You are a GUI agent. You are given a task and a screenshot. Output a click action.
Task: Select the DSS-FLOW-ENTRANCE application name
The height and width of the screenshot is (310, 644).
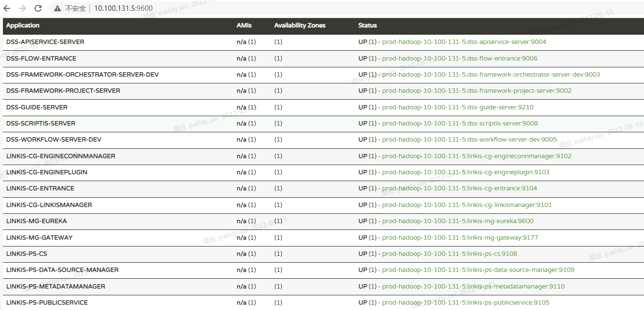(x=41, y=59)
